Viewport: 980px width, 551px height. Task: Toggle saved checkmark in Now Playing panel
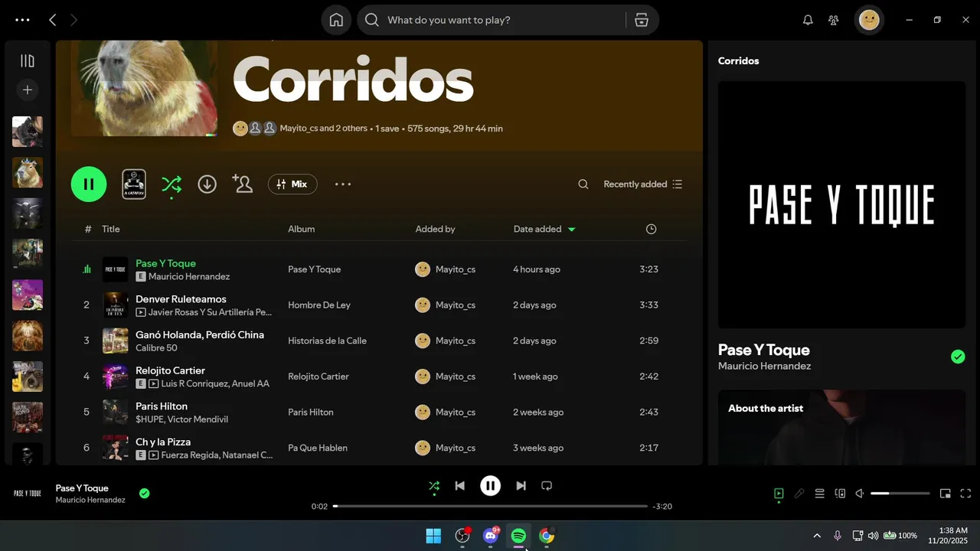[x=958, y=357]
